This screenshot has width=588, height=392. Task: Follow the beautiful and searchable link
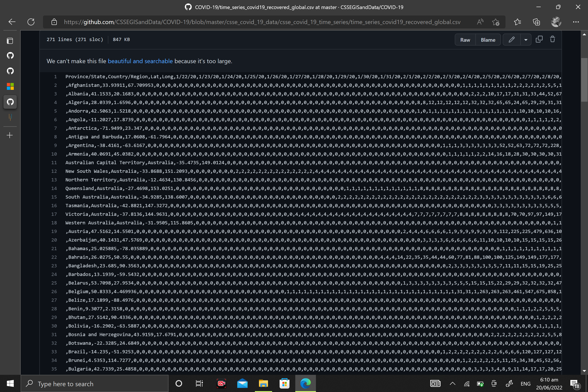[x=140, y=61]
